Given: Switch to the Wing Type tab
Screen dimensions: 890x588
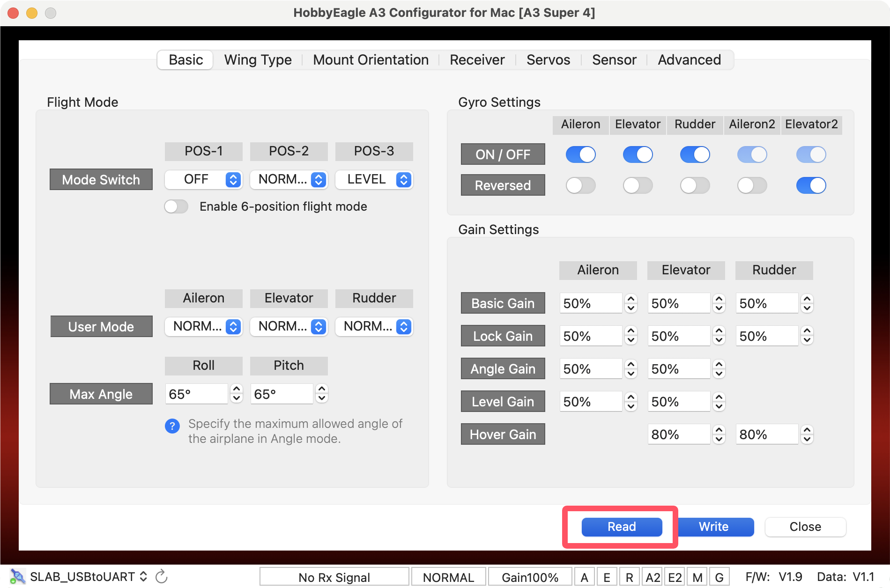Looking at the screenshot, I should [258, 60].
